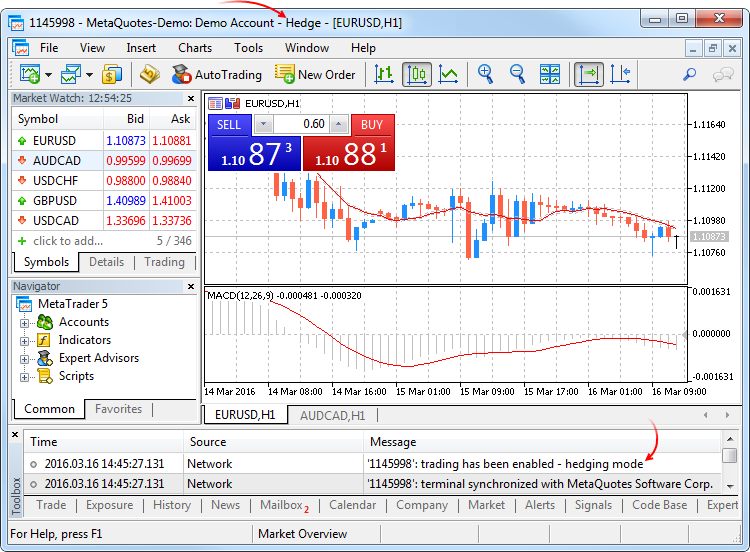Viewport: 750px width, 552px height.
Task: Switch to line chart icon
Action: (449, 74)
